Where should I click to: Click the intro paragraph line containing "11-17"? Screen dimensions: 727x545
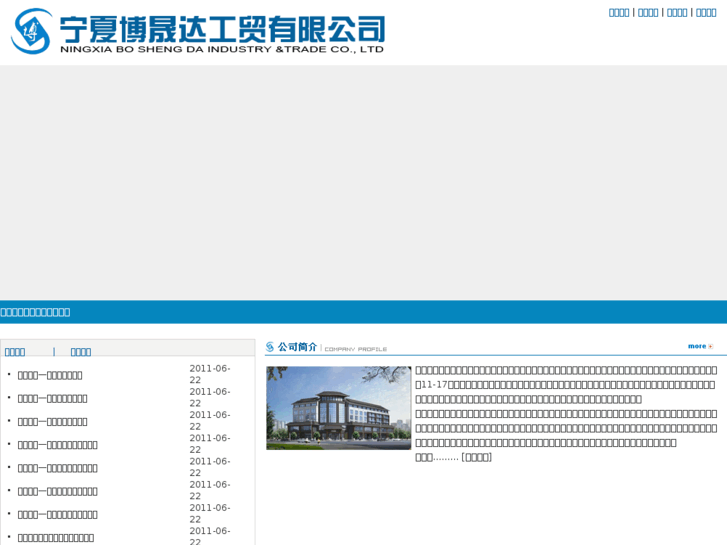(565, 385)
